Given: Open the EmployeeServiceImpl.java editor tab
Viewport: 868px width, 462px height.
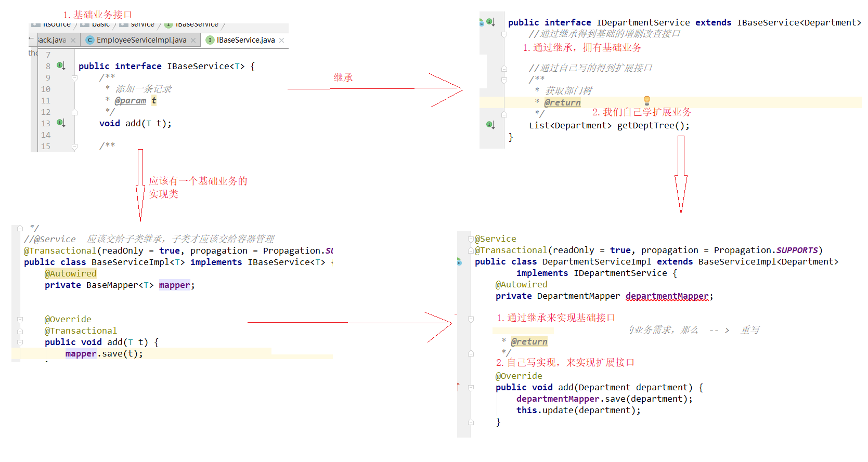Looking at the screenshot, I should (141, 40).
